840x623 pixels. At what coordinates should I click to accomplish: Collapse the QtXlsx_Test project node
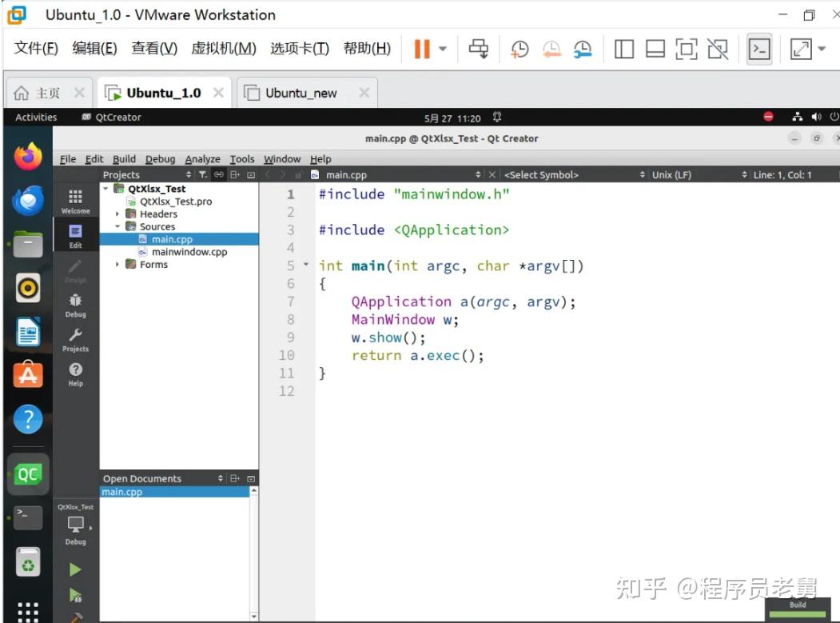[x=105, y=188]
